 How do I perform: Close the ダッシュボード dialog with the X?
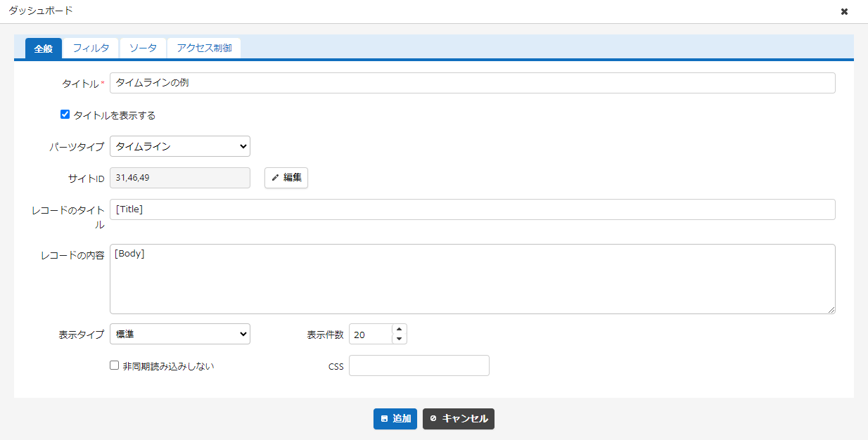tap(844, 11)
